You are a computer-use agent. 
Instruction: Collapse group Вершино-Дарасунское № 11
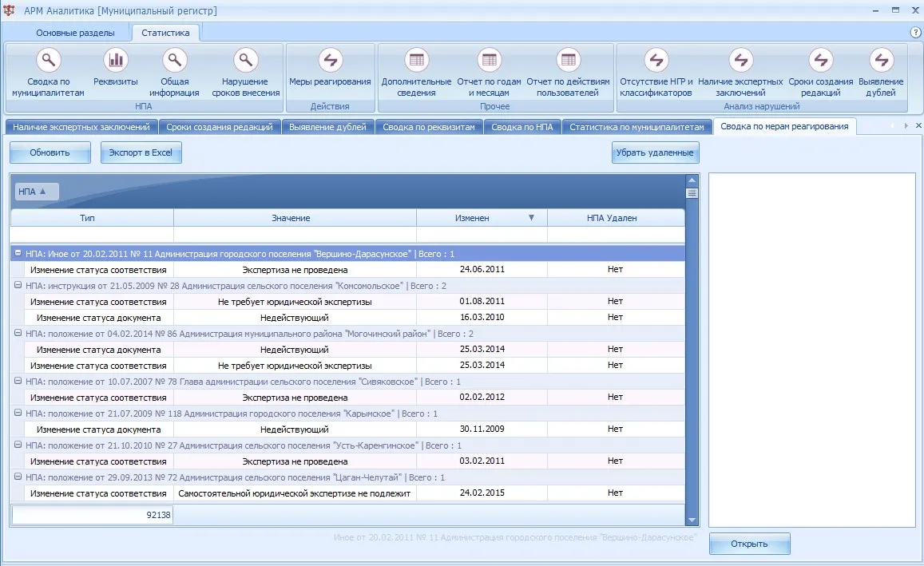point(18,253)
